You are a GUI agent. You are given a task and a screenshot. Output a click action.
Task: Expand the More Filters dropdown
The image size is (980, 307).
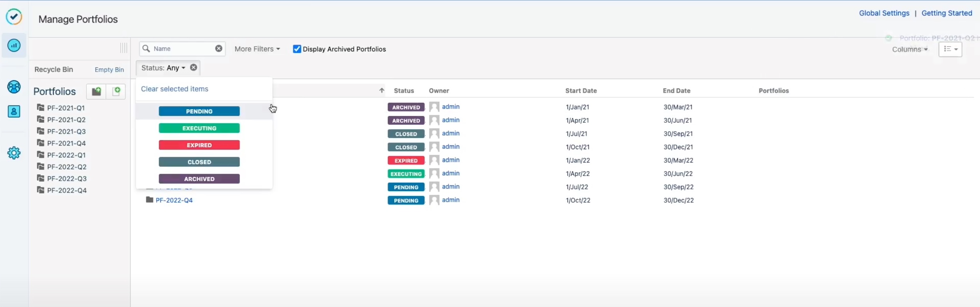(x=257, y=49)
